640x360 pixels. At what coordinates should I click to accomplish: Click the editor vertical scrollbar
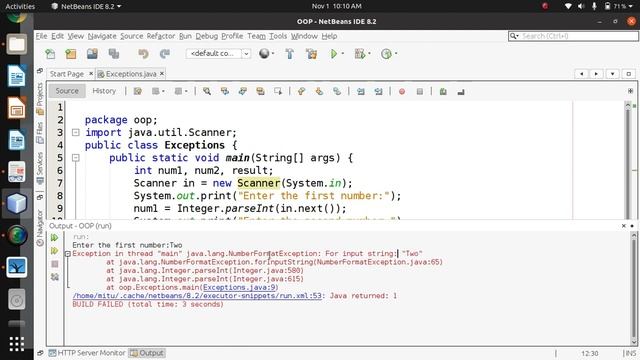point(628,160)
